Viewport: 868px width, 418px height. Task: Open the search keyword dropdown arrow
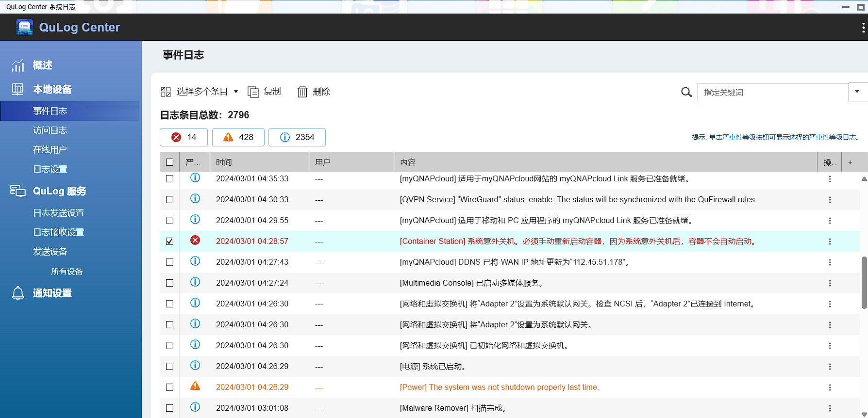(857, 92)
